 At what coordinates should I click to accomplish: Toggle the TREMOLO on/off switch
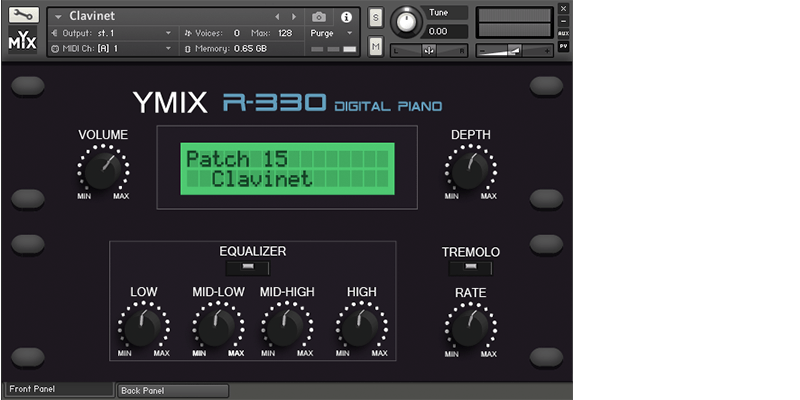click(470, 268)
